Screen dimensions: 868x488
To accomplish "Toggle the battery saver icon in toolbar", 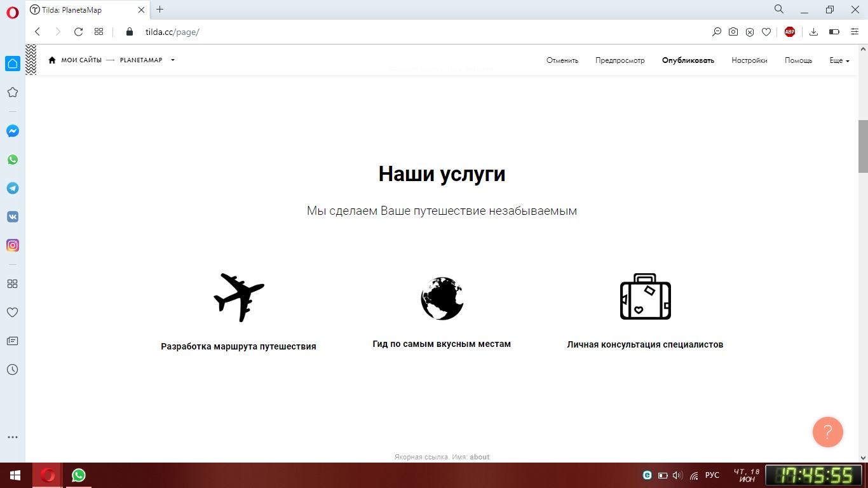I will pyautogui.click(x=834, y=32).
